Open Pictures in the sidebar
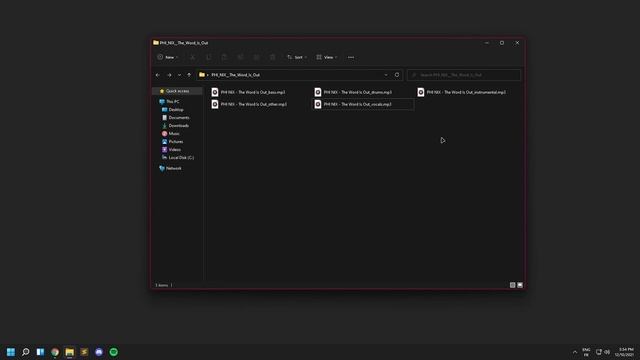 pos(176,142)
